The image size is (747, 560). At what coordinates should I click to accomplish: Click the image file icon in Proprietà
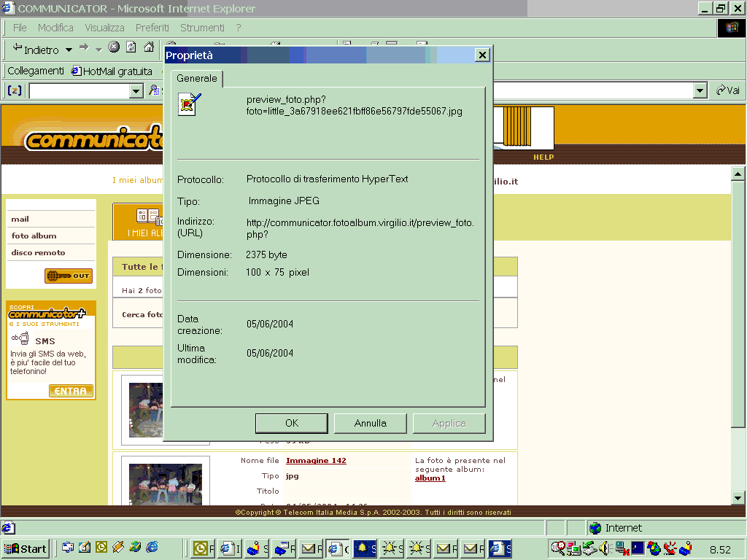tap(190, 104)
